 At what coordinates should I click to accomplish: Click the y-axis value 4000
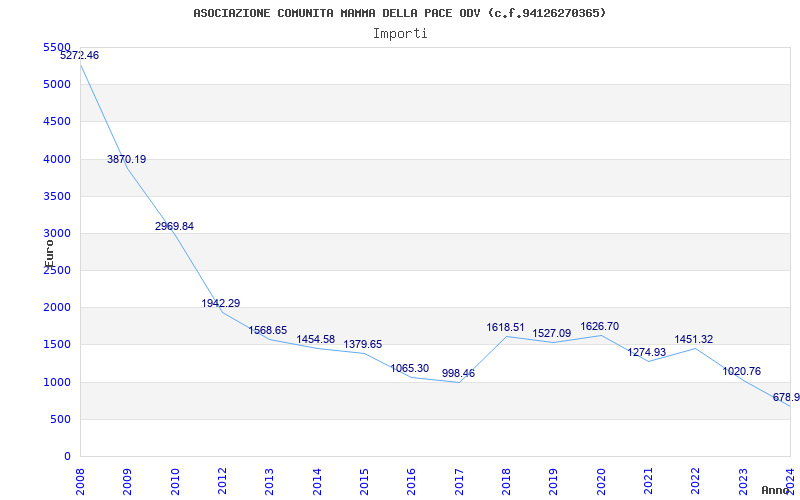pyautogui.click(x=57, y=159)
